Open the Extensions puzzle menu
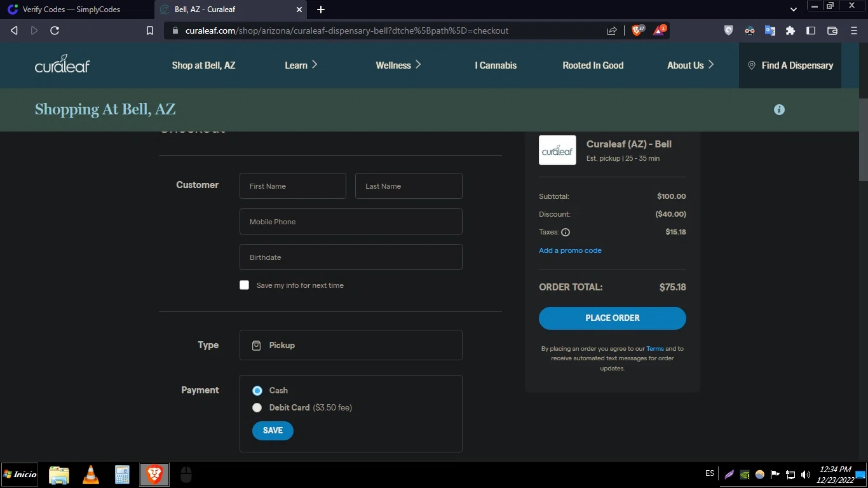The width and height of the screenshot is (868, 488). [x=790, y=30]
